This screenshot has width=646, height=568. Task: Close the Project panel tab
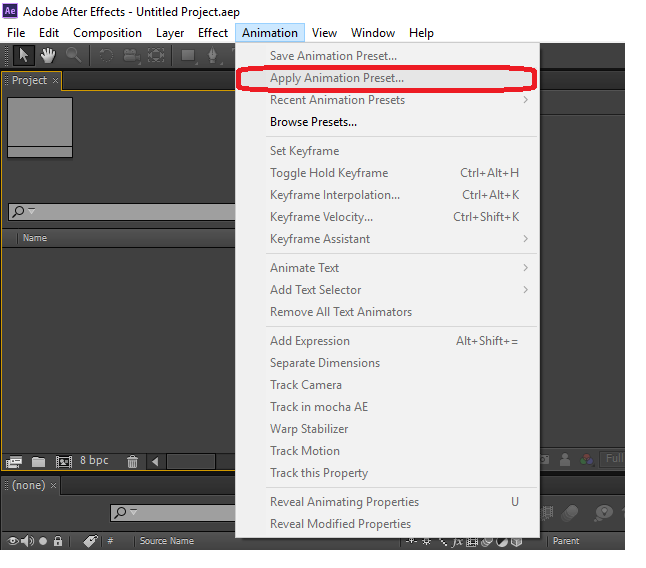tap(55, 80)
